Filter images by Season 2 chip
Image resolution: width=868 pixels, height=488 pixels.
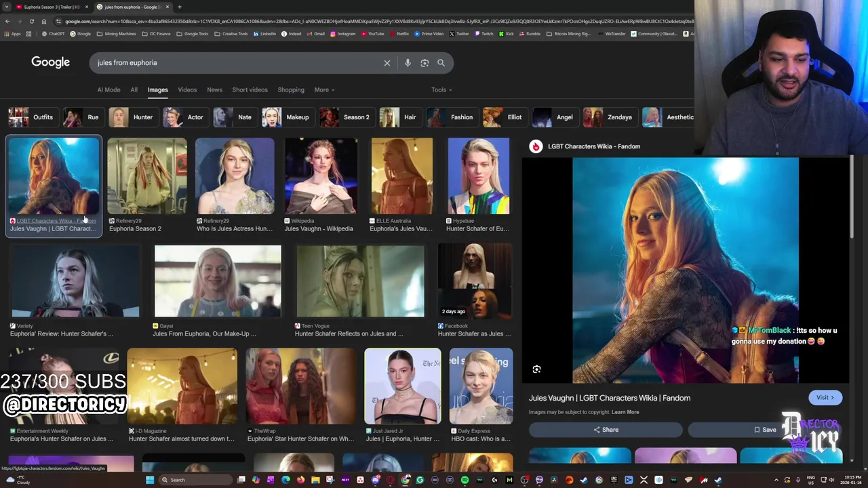346,117
